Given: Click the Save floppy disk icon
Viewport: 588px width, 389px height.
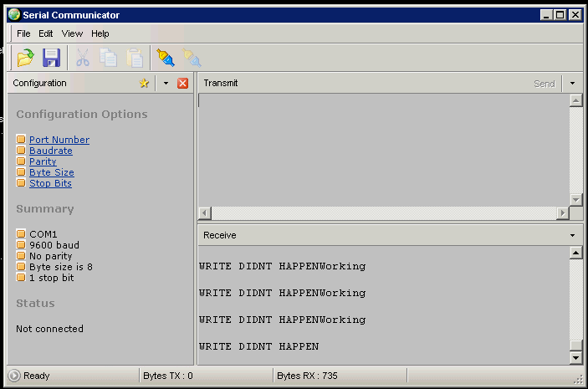Looking at the screenshot, I should (52, 58).
